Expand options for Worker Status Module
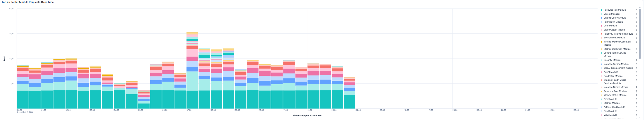The height and width of the screenshot is (120, 644). tap(636, 95)
